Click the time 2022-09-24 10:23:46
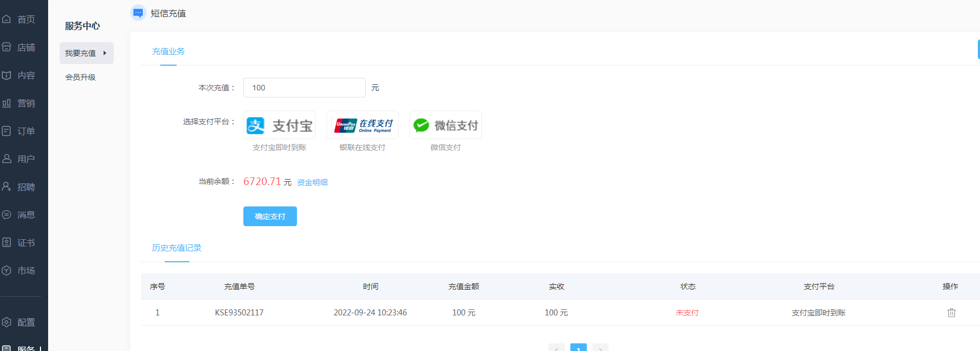The height and width of the screenshot is (351, 980). [x=370, y=313]
